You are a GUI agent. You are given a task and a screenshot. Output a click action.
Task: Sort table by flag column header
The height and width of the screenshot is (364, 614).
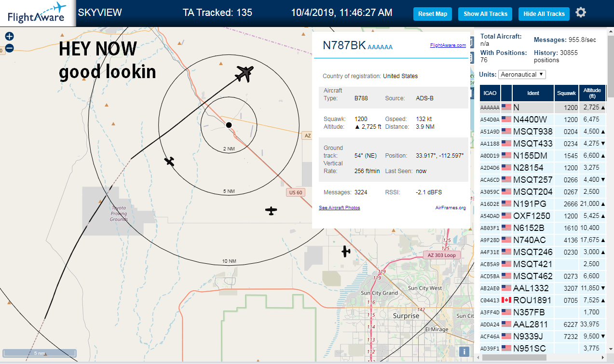[x=506, y=93]
